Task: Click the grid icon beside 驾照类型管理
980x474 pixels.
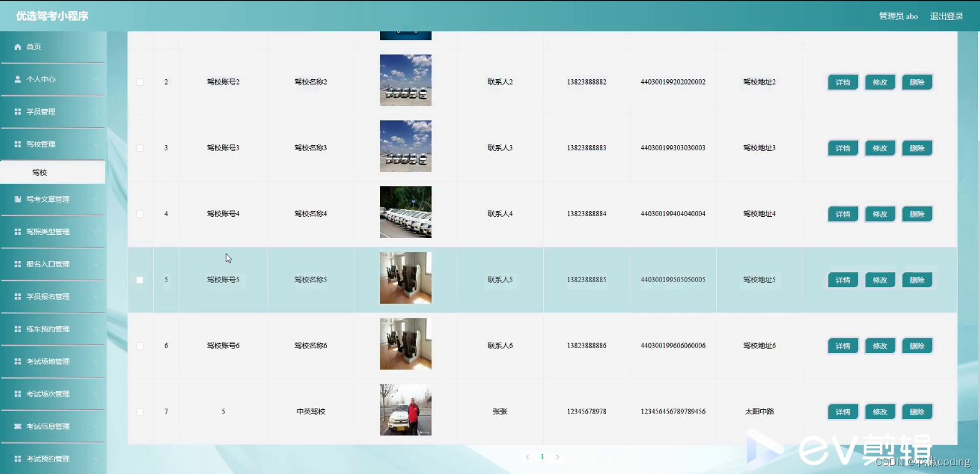Action: (17, 232)
